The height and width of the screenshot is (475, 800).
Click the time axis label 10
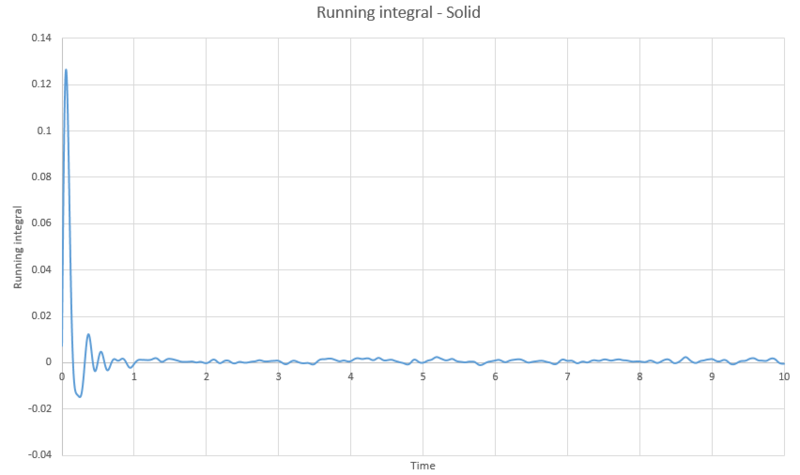784,377
